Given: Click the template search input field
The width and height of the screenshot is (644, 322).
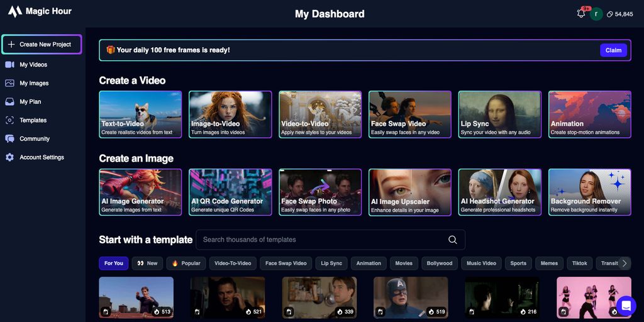Looking at the screenshot, I should pos(321,240).
